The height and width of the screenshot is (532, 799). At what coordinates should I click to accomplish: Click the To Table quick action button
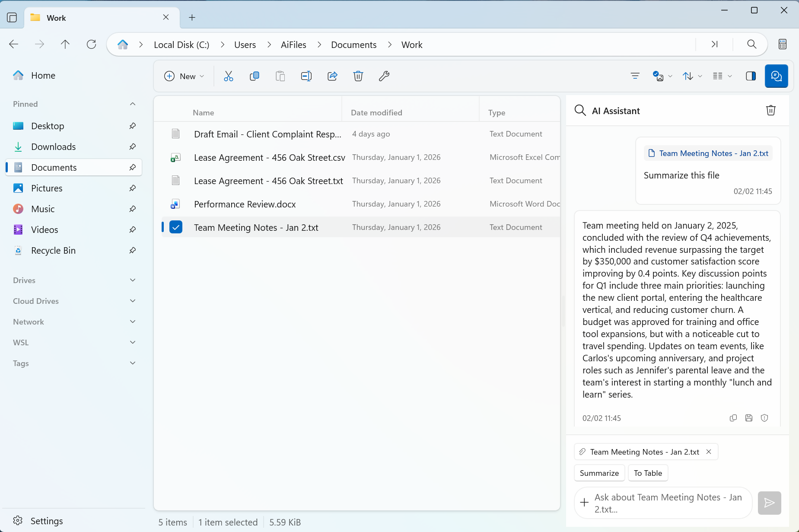click(x=648, y=473)
